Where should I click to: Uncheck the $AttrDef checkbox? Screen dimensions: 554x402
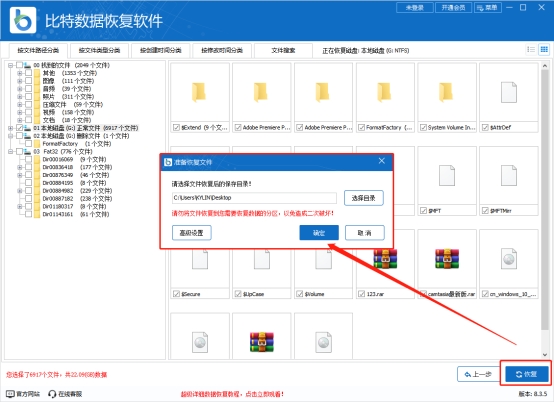[x=485, y=127]
